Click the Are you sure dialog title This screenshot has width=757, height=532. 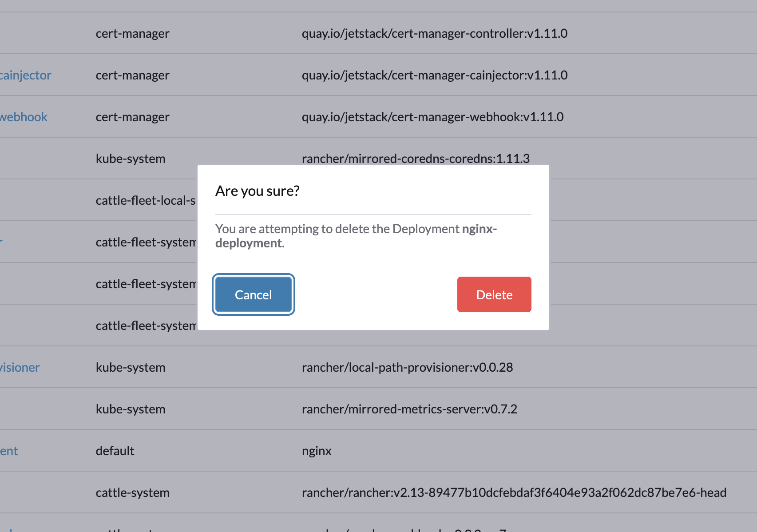pos(258,191)
